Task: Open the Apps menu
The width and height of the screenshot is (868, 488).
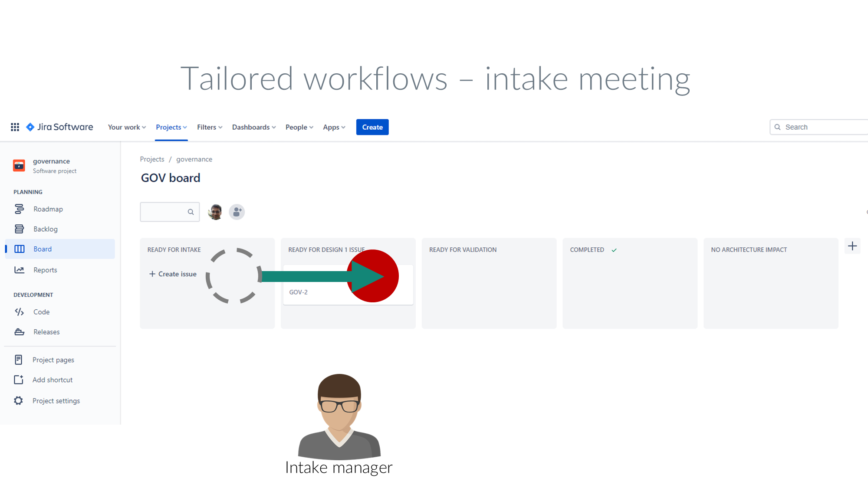Action: point(334,127)
